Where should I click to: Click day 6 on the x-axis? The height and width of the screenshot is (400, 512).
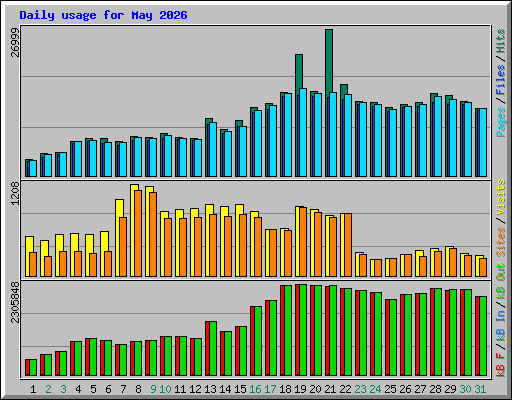point(108,389)
